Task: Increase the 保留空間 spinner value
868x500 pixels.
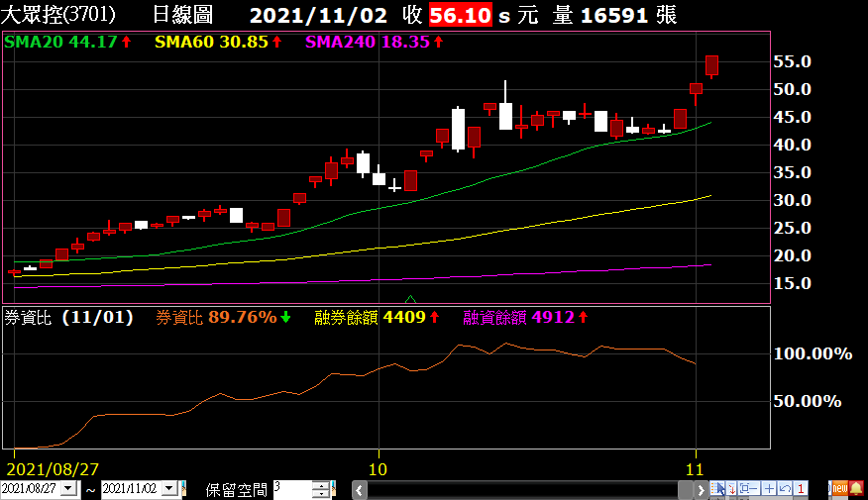Action: [x=322, y=484]
